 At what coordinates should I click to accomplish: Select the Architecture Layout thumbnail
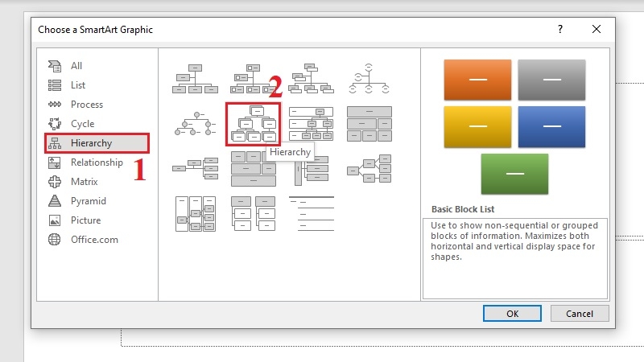[253, 169]
